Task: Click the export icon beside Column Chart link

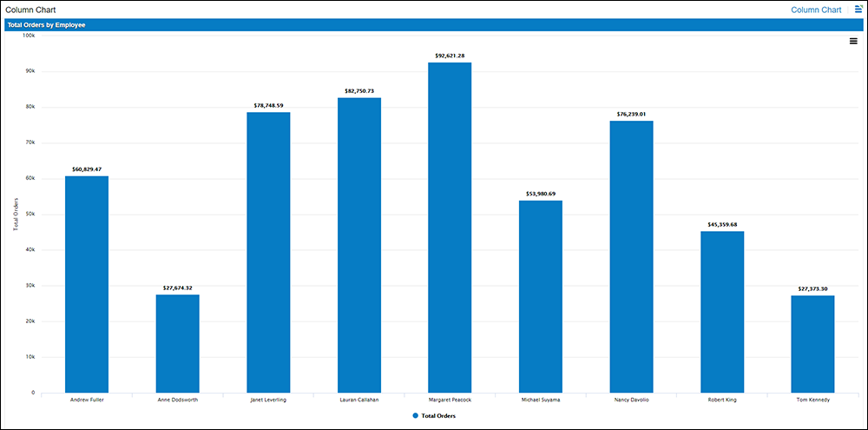Action: coord(858,9)
